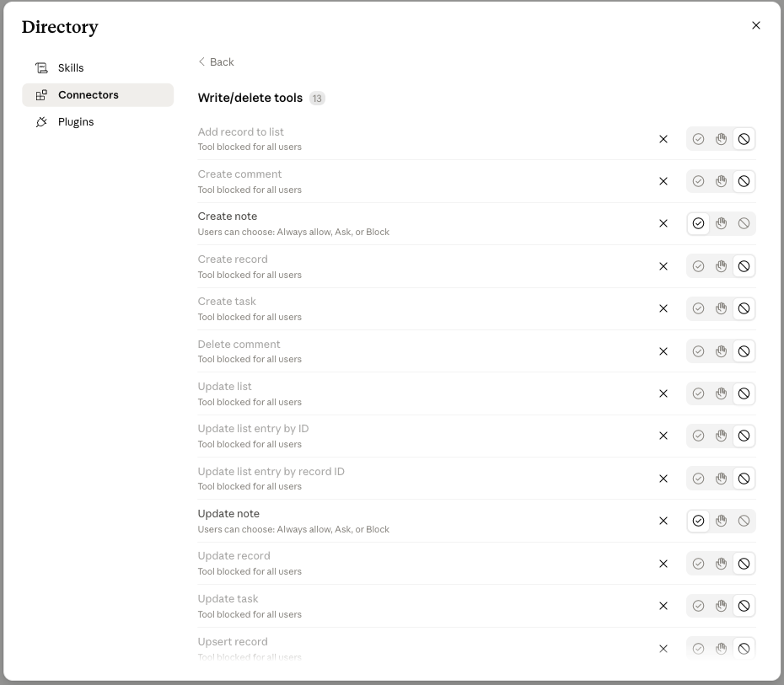Set Create comment to Ask permission
Screen dimensions: 784x685
point(721,181)
